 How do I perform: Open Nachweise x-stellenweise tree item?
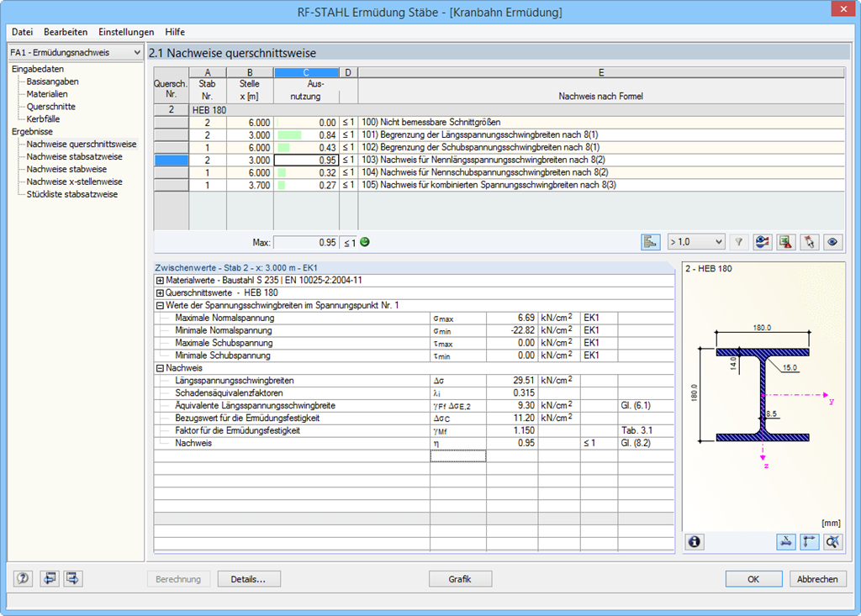point(75,182)
